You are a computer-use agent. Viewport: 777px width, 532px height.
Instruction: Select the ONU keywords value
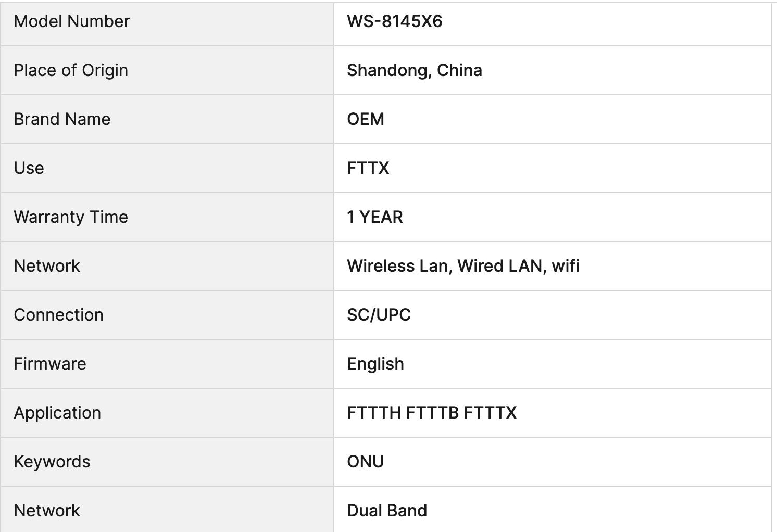click(x=365, y=462)
